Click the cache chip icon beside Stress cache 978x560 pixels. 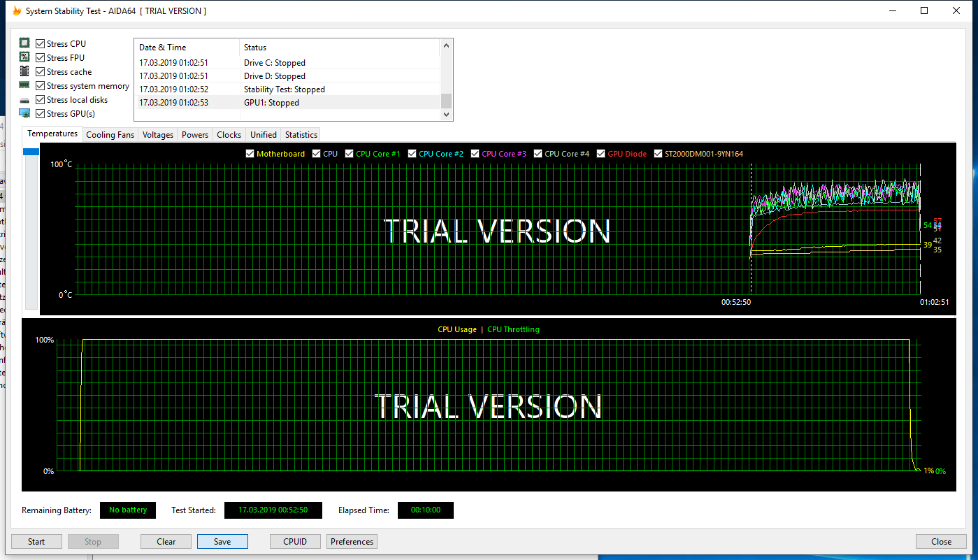click(x=24, y=71)
